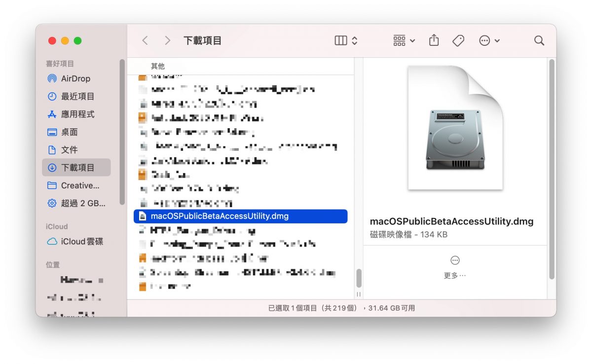This screenshot has width=592, height=364.
Task: Open the ellipsis Action menu
Action: [x=489, y=41]
